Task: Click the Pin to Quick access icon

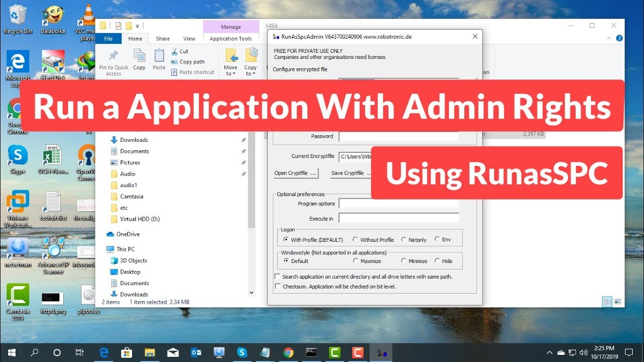Action: pos(114,55)
